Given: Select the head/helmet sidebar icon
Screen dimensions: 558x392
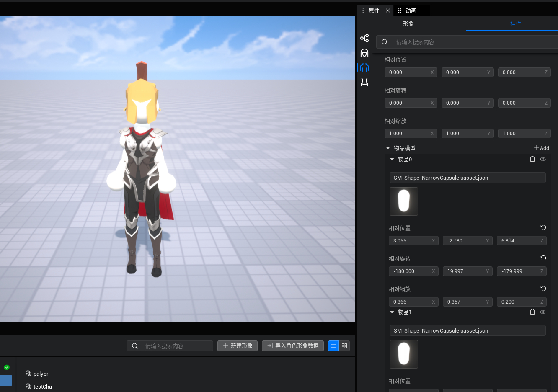Looking at the screenshot, I should (364, 53).
